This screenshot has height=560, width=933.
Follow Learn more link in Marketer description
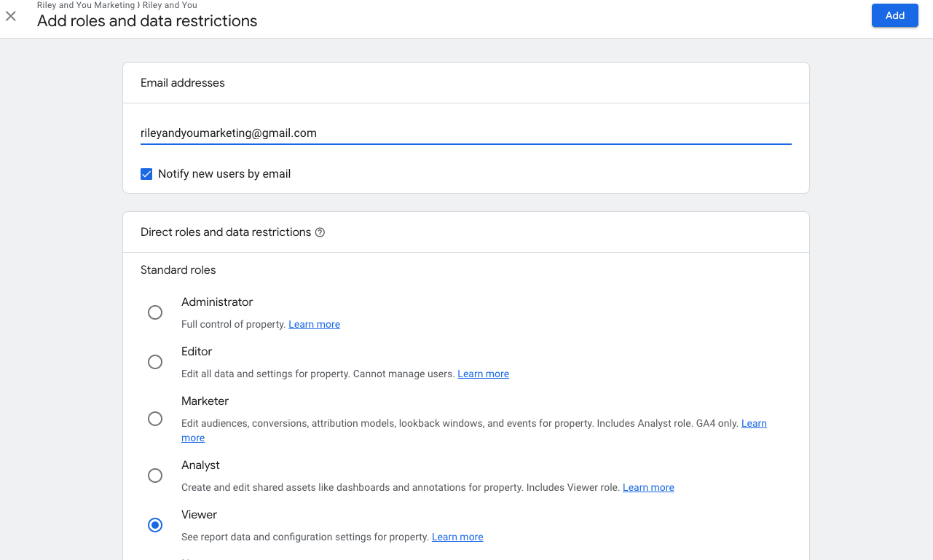tap(753, 423)
